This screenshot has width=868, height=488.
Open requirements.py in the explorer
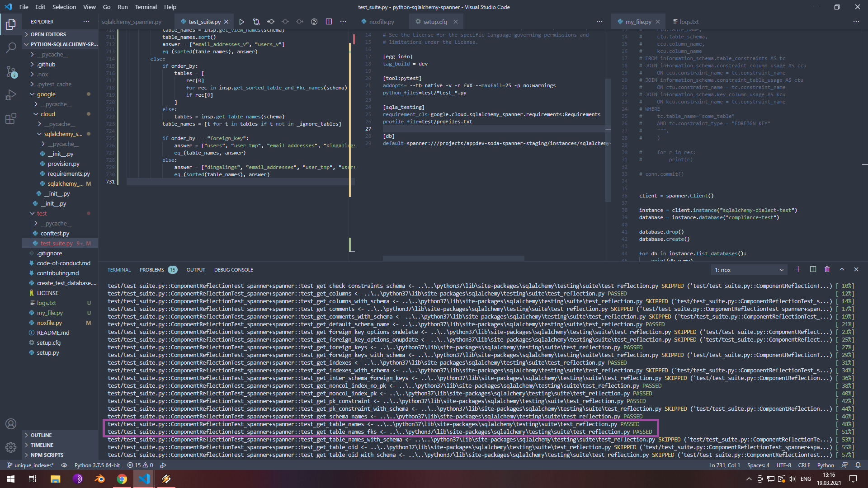pyautogui.click(x=68, y=174)
